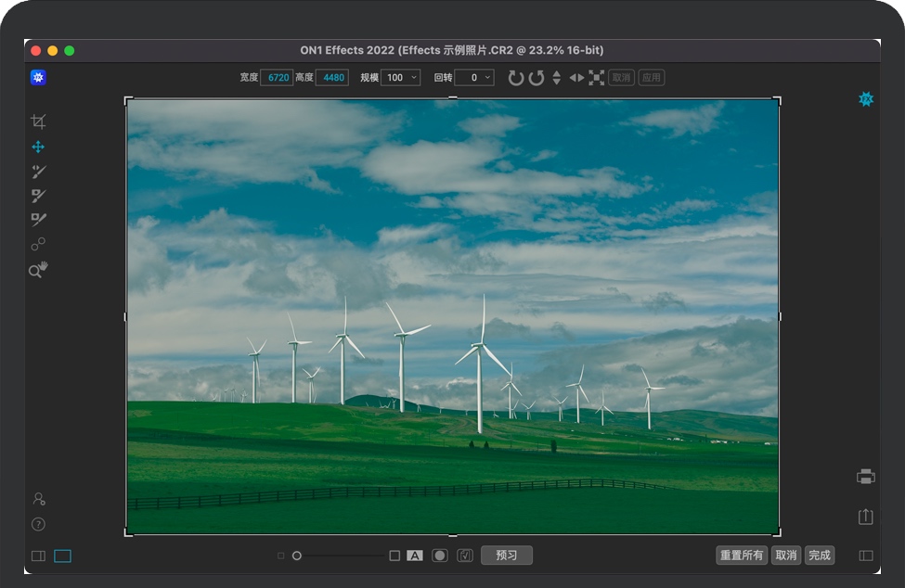Toggle the right panel visibility

click(865, 556)
